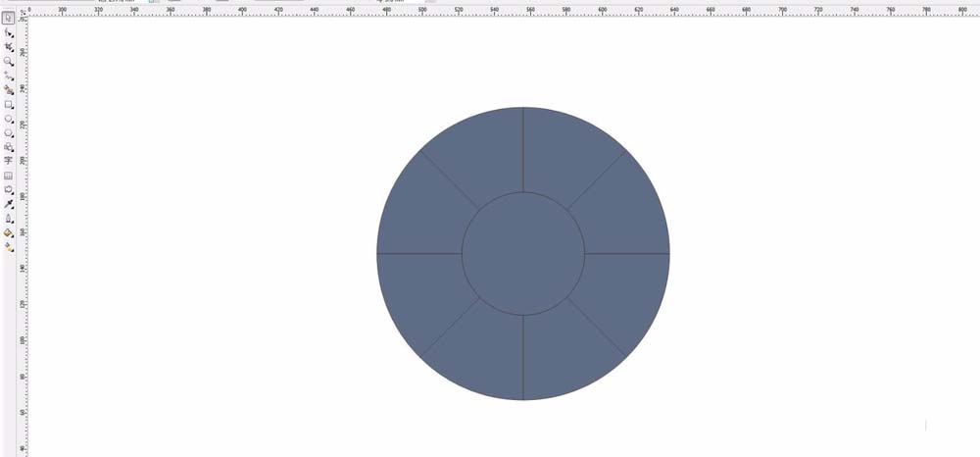Screen dimensions: 980x457
Task: Activate the Interactive Fill tool
Action: (x=9, y=247)
